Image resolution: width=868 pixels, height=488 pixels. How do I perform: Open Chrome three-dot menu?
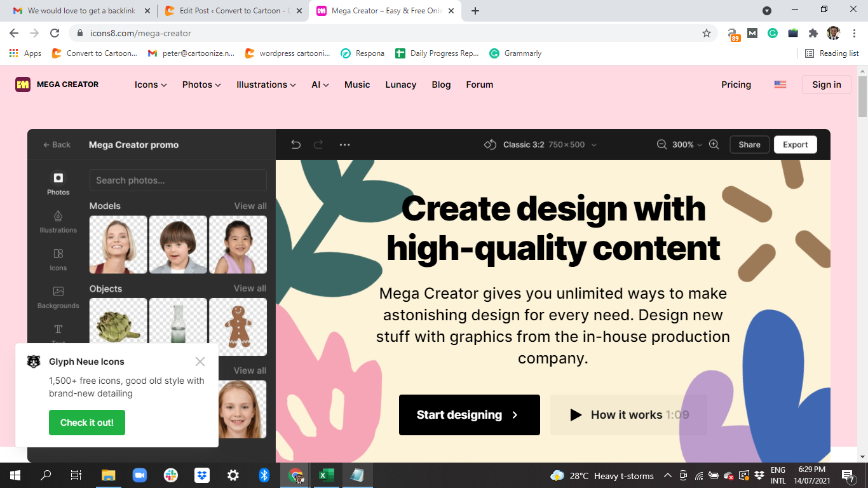click(x=853, y=33)
